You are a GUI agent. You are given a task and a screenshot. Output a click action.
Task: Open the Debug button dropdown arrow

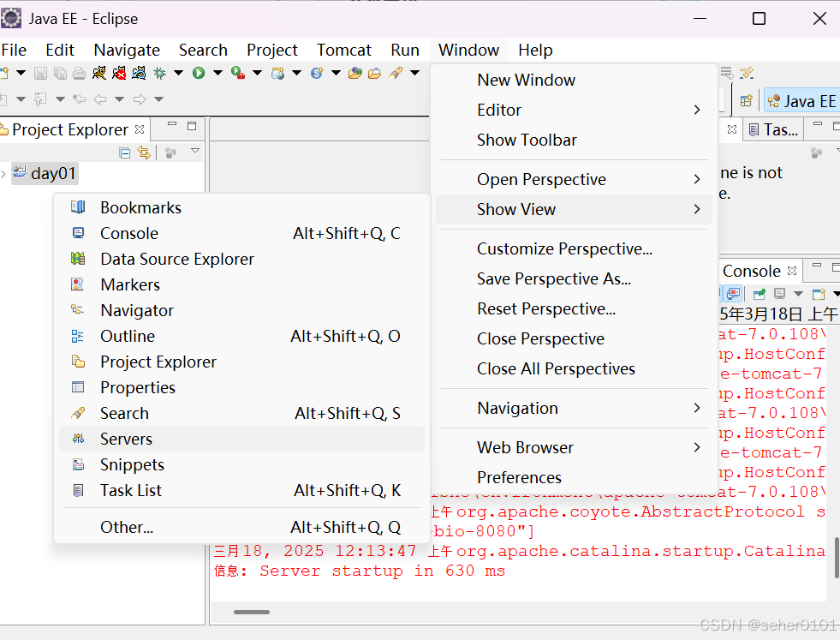click(x=178, y=72)
